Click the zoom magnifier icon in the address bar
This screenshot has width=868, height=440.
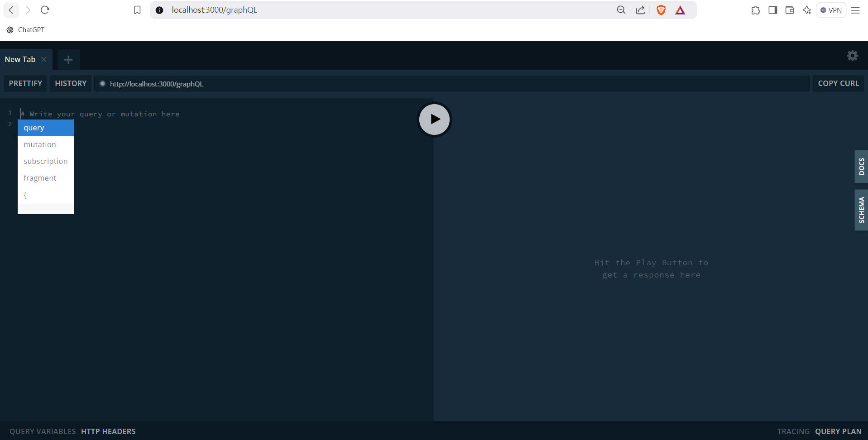(x=621, y=10)
